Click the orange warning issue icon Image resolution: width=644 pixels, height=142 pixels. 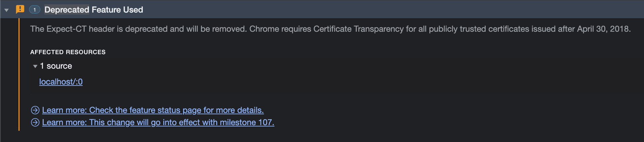coord(20,9)
